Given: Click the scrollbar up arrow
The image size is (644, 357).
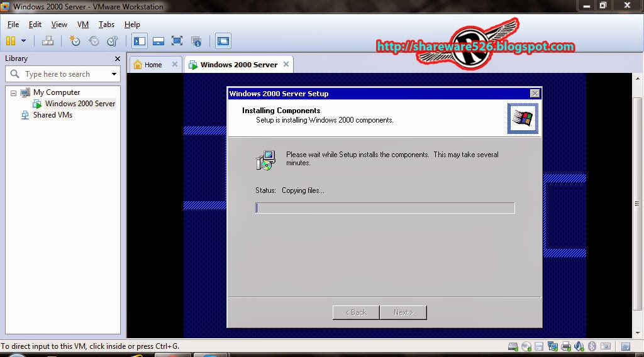Looking at the screenshot, I should pos(638,79).
